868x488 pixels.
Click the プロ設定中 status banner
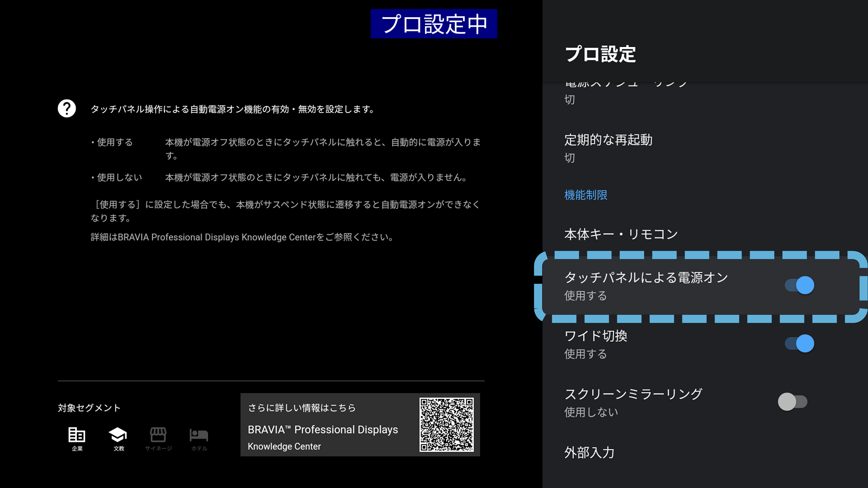click(x=434, y=24)
